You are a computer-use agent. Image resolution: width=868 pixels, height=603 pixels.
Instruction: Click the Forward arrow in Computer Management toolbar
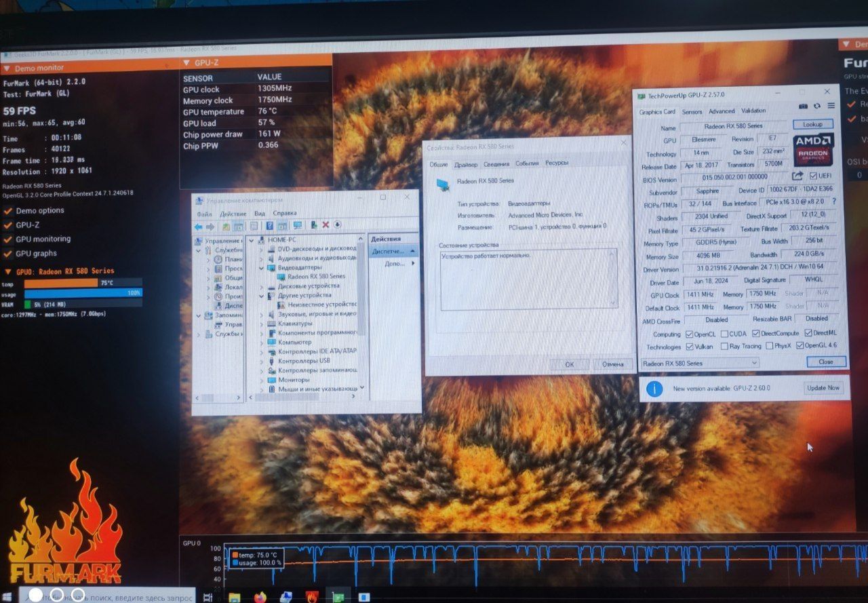(210, 227)
